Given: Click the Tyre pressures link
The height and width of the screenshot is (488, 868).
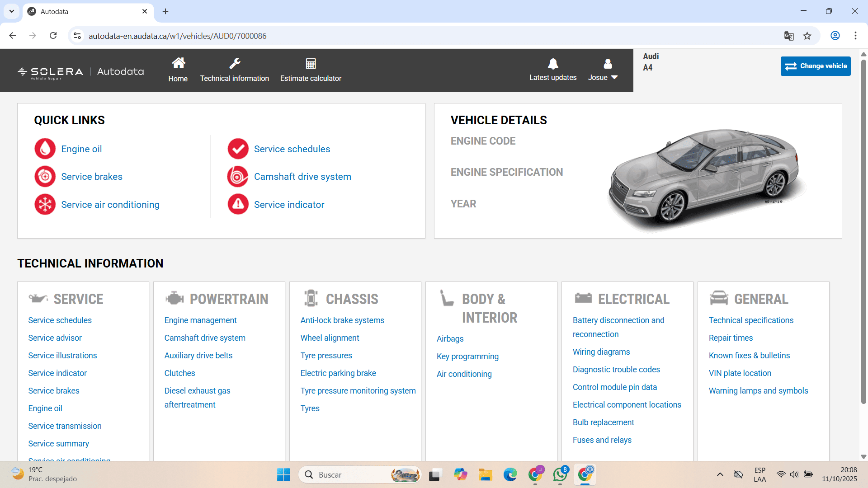Looking at the screenshot, I should pyautogui.click(x=326, y=355).
